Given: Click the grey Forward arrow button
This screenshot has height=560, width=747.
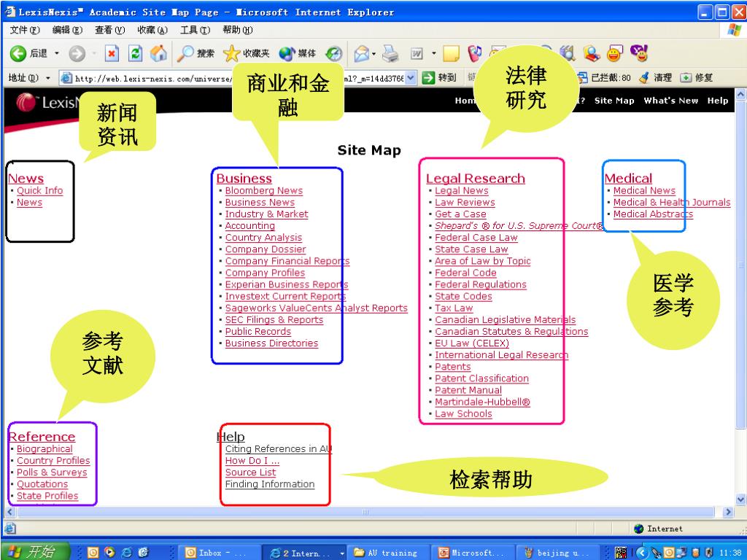Looking at the screenshot, I should [77, 53].
